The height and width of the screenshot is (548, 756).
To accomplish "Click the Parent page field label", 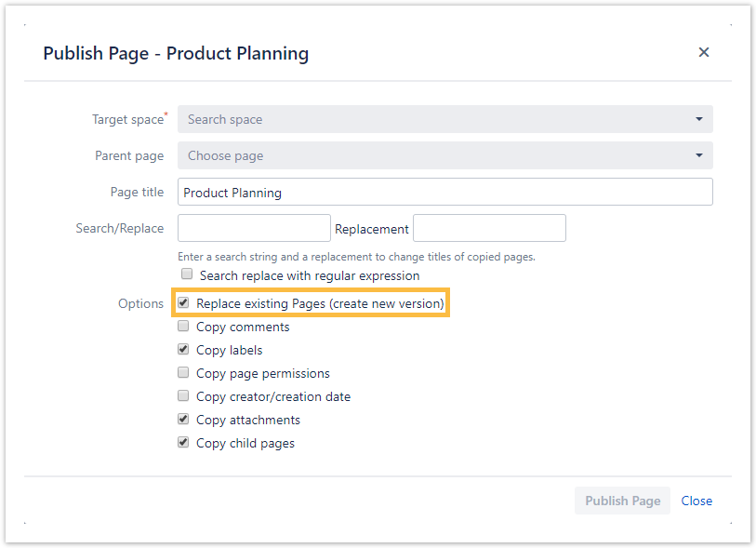I will pyautogui.click(x=129, y=155).
